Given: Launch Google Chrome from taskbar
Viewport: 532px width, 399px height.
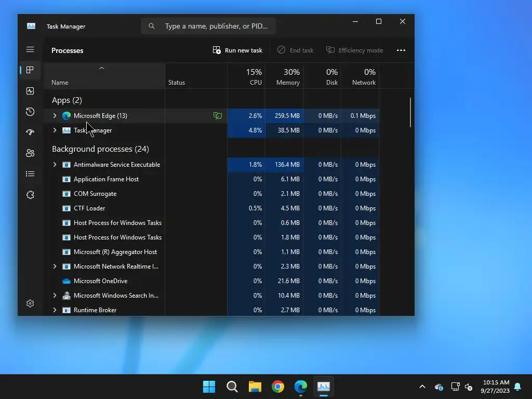Looking at the screenshot, I should [x=278, y=387].
